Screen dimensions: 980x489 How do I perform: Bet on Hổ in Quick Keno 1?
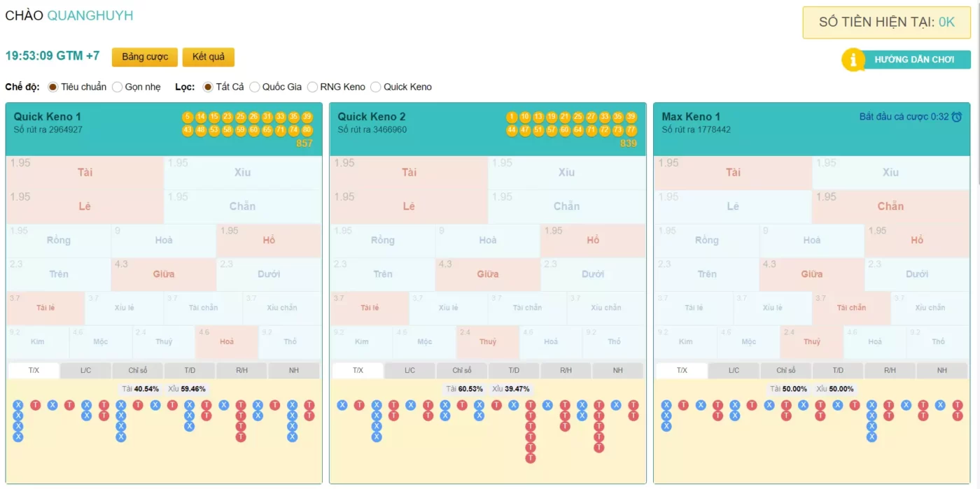(x=269, y=240)
